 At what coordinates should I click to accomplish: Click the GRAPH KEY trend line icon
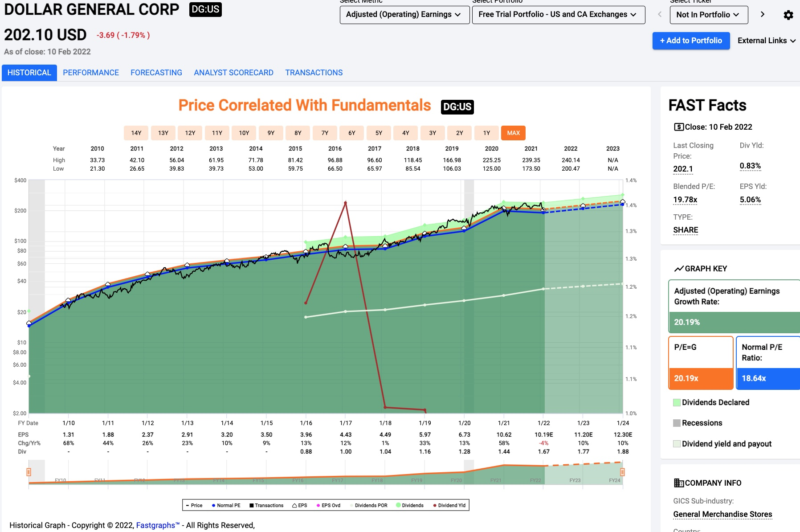(679, 269)
